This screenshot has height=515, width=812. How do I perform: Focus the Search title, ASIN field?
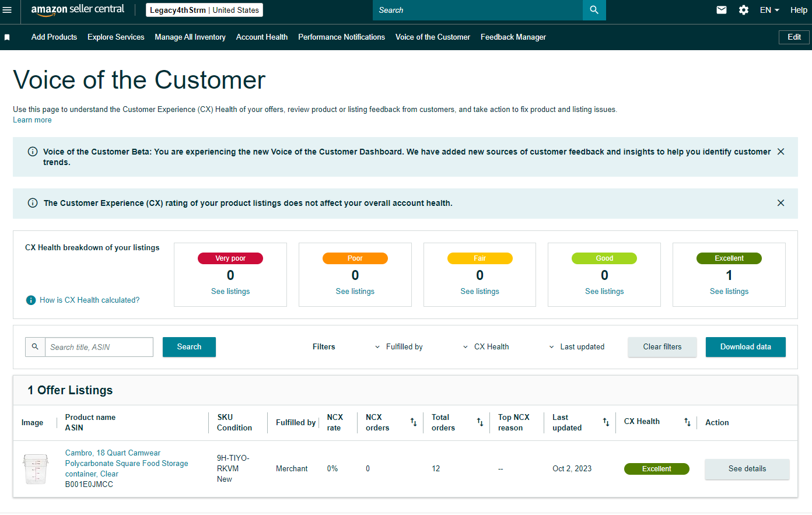point(99,347)
